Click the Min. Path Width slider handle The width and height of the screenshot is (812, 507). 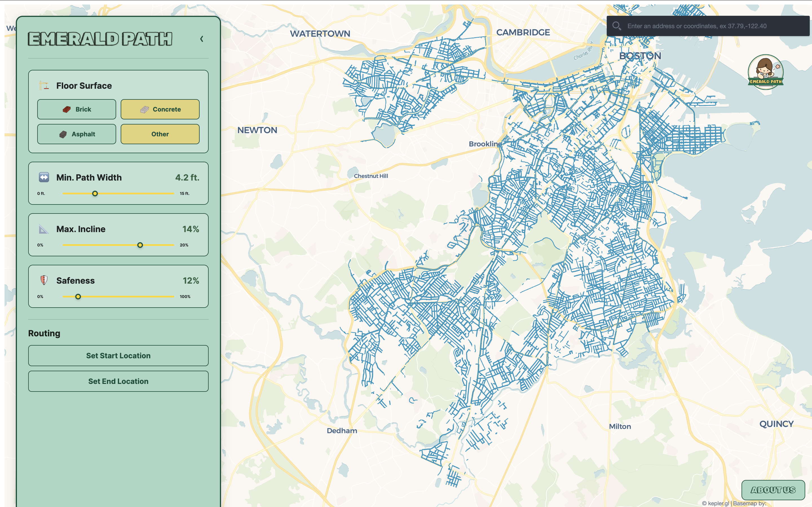click(95, 194)
